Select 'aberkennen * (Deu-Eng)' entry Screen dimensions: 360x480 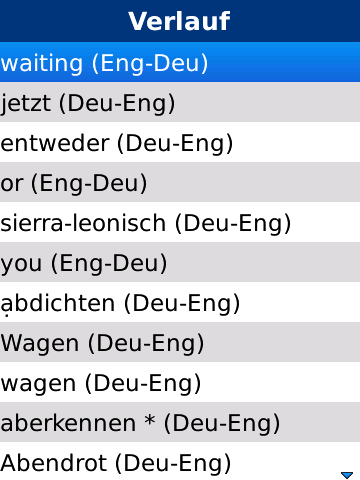click(180, 422)
